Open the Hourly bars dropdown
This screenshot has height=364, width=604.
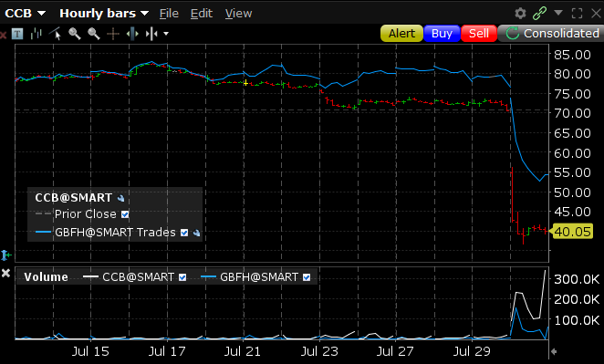pyautogui.click(x=104, y=14)
